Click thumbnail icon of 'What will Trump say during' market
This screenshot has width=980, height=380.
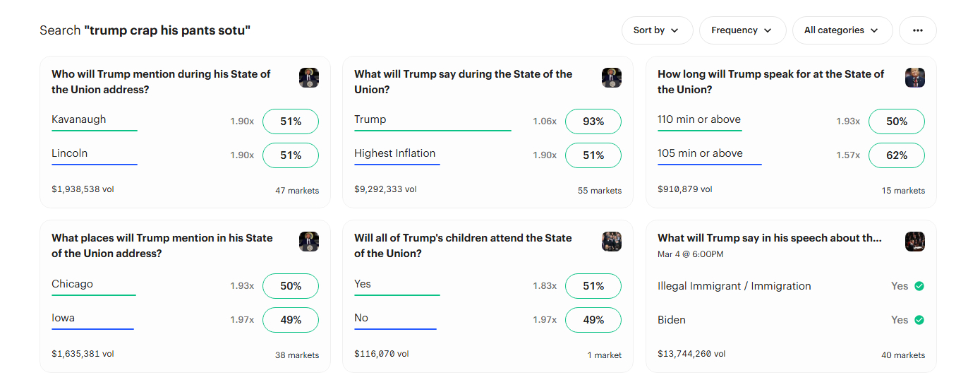(x=612, y=78)
